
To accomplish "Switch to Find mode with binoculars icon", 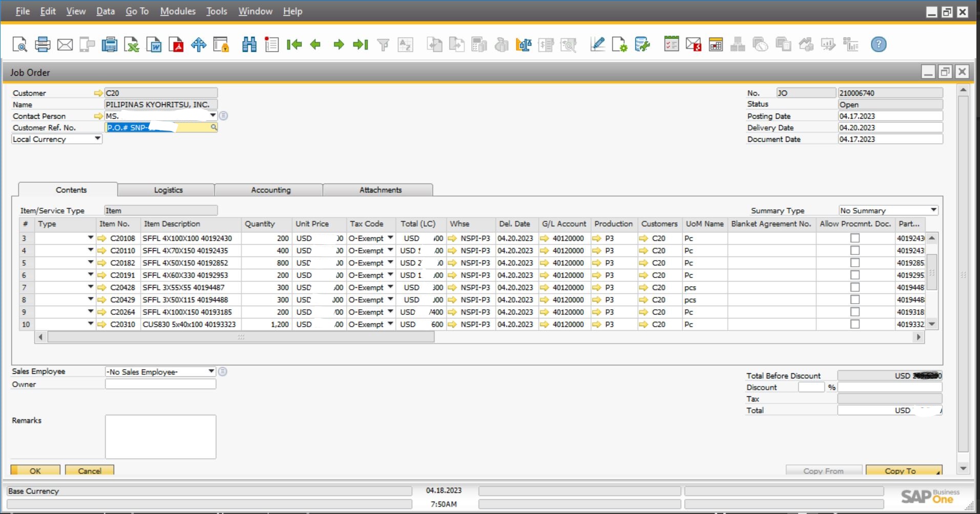I will click(x=249, y=45).
